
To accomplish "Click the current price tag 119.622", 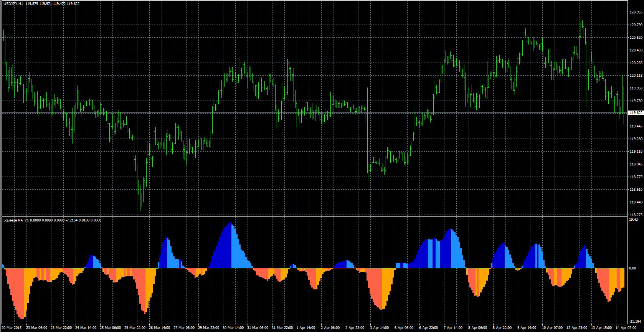I will coord(636,113).
